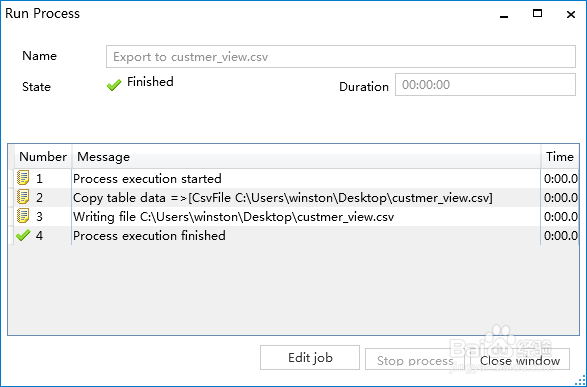Click the log icon on row 1
Viewport: 587px width, 387px height.
[23, 178]
